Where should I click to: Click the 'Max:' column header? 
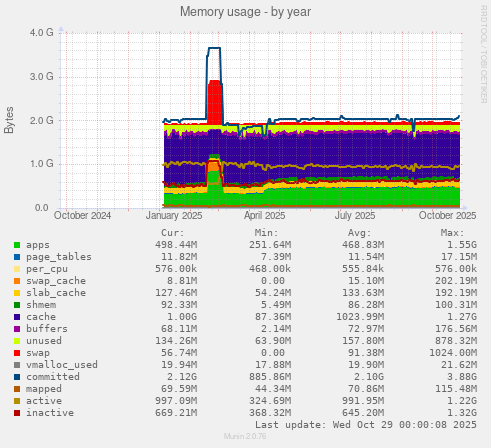tap(453, 233)
